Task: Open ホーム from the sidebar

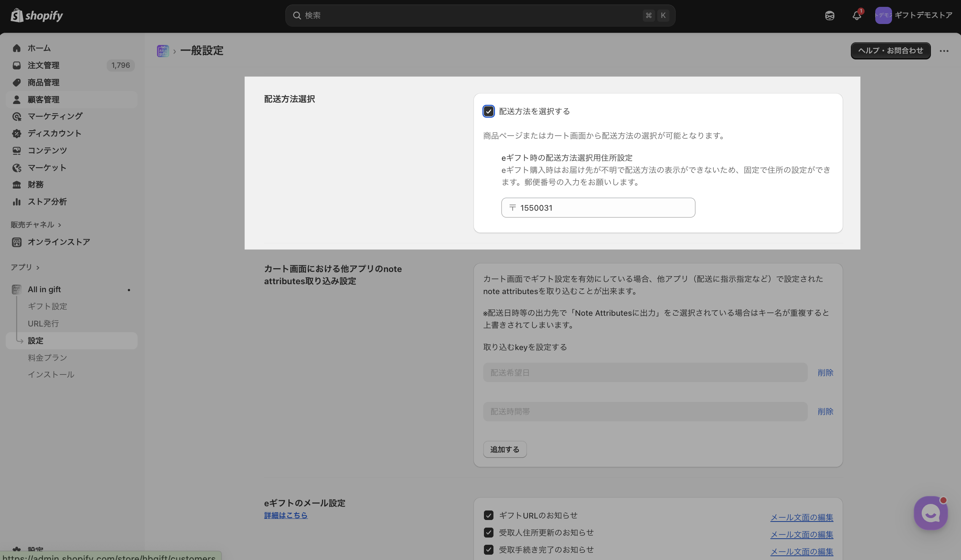Action: point(39,48)
